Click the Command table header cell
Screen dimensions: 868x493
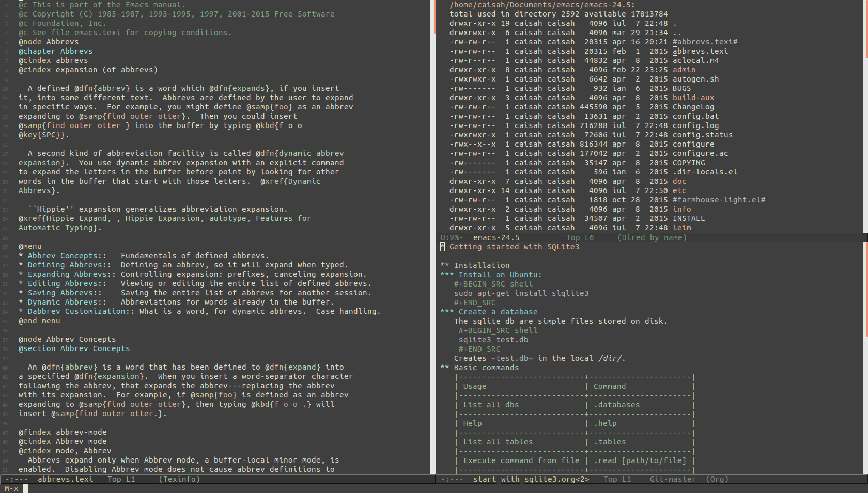(x=610, y=386)
